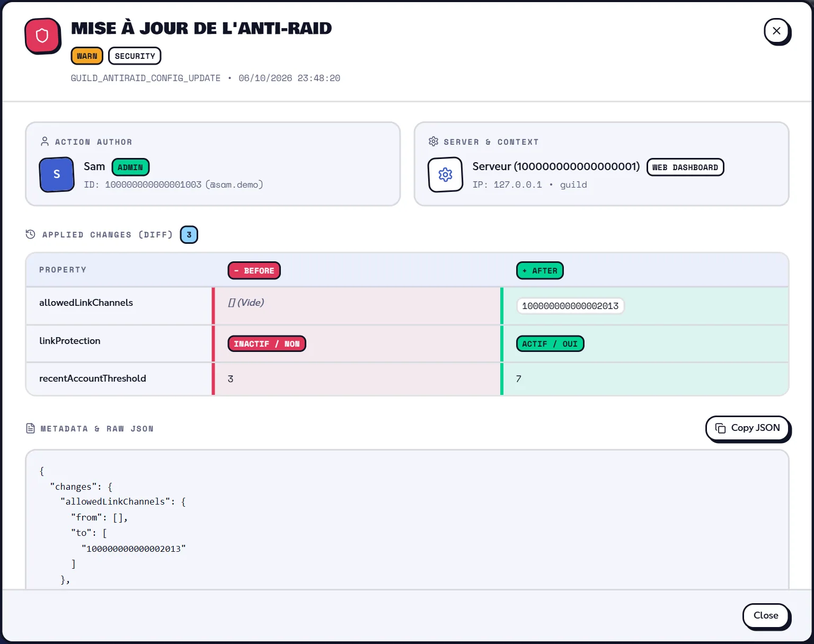Click the "[] (Vide)" before value
The image size is (814, 644).
[x=246, y=303]
